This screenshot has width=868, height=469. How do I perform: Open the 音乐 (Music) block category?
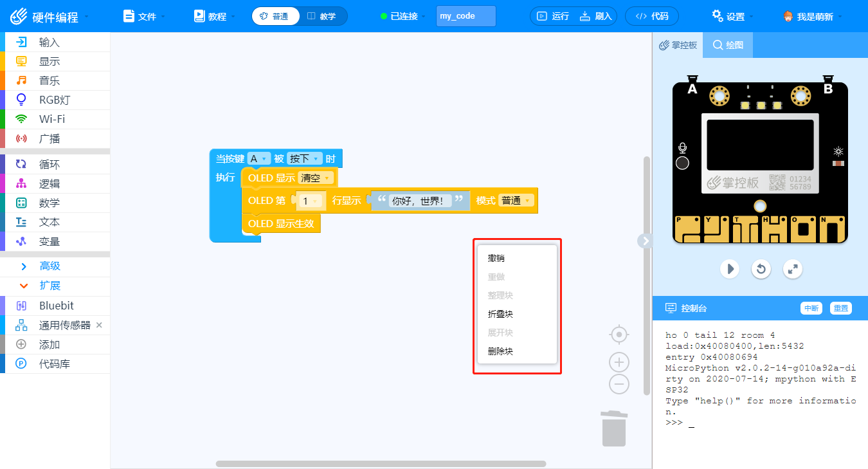click(55, 81)
